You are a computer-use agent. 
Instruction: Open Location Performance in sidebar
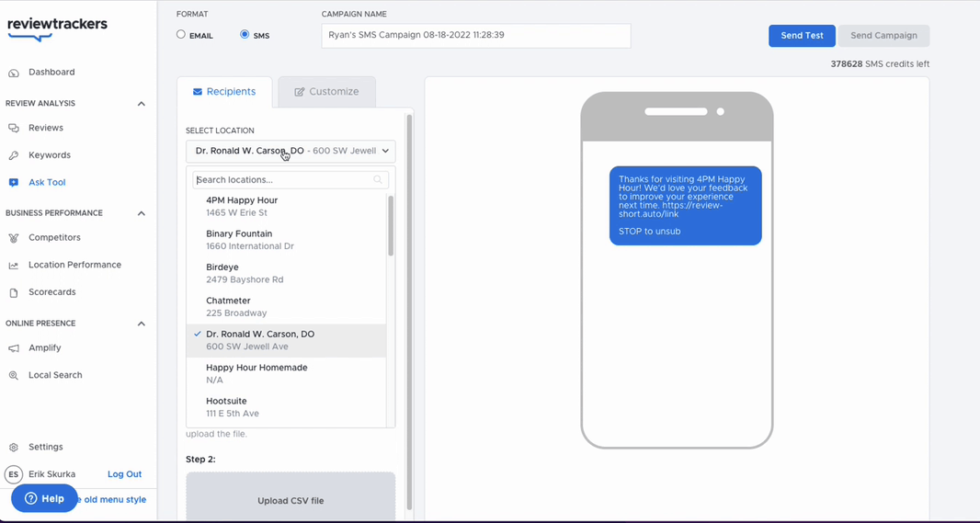(74, 265)
